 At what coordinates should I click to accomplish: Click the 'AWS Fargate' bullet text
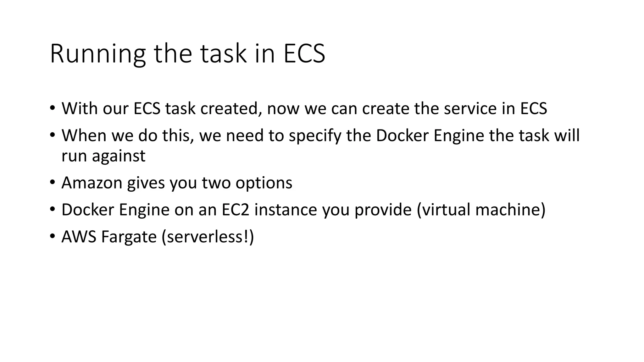click(x=109, y=237)
